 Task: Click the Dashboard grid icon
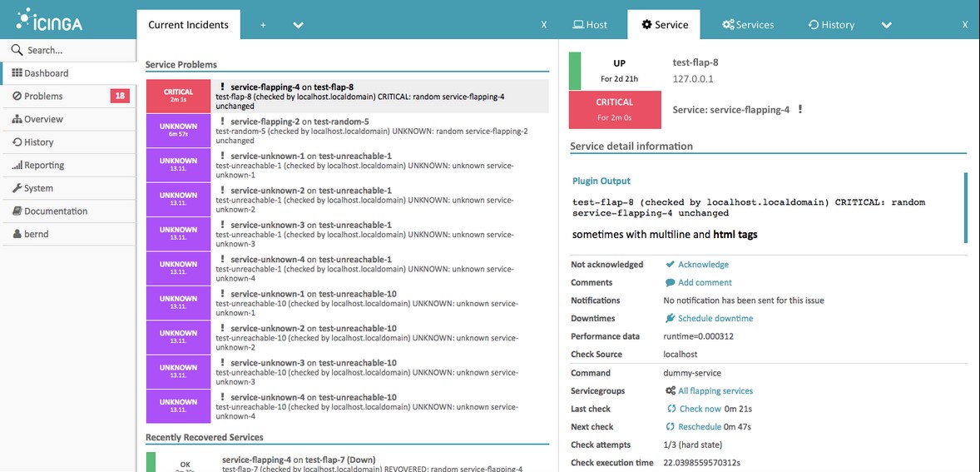[x=17, y=73]
